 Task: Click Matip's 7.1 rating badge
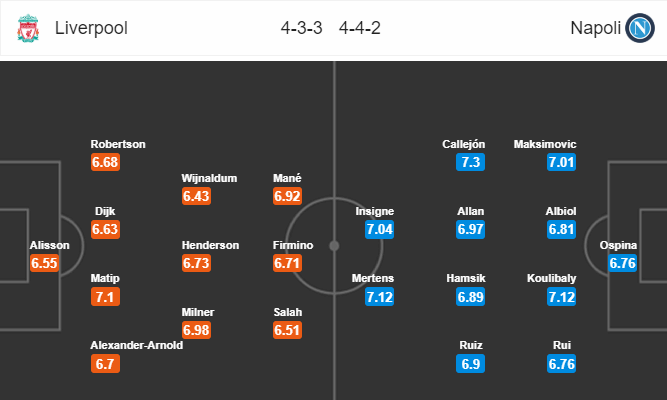pos(106,297)
